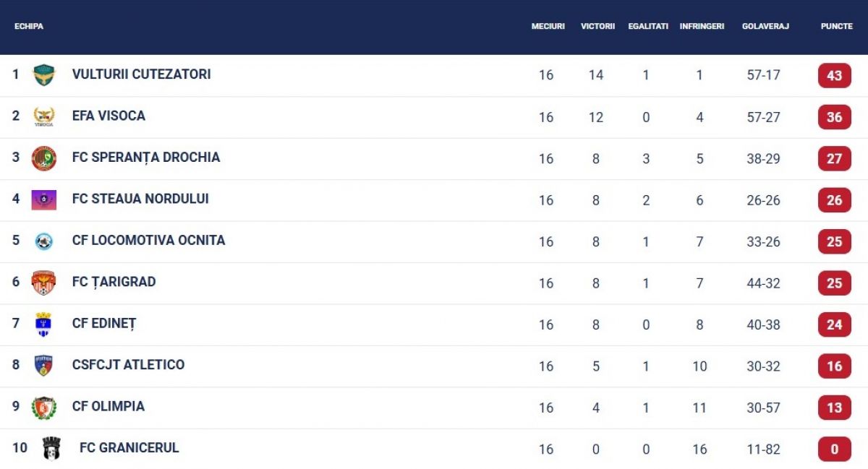This screenshot has width=868, height=469.
Task: Click the Echipa column header
Action: click(29, 26)
